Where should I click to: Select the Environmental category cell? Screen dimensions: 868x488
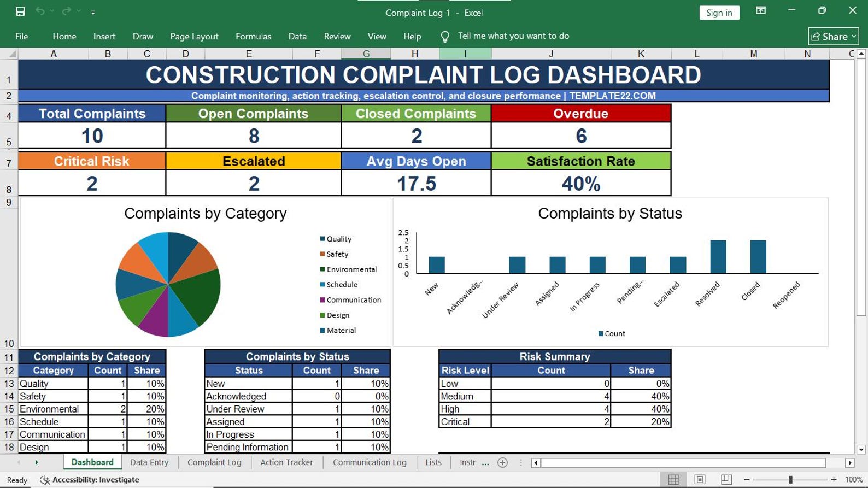coord(53,409)
